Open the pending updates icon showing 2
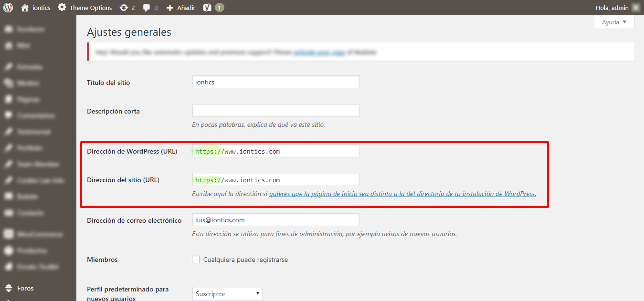 coord(127,8)
